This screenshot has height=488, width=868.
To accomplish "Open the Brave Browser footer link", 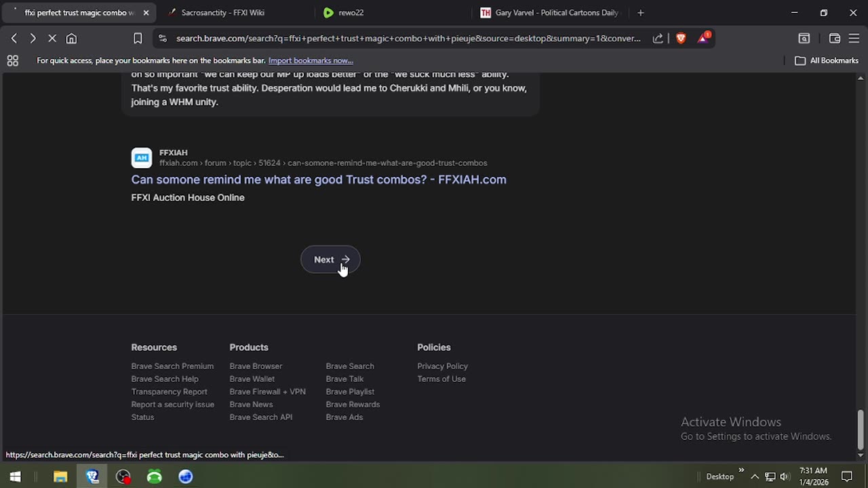I will tap(256, 366).
